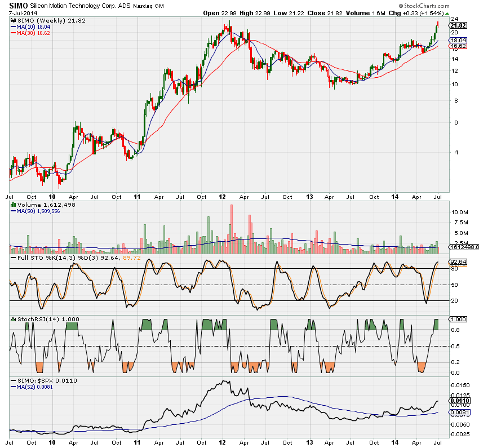Image resolution: width=479 pixels, height=448 pixels.
Task: Click the Nasdaq GM exchange label
Action: point(148,6)
